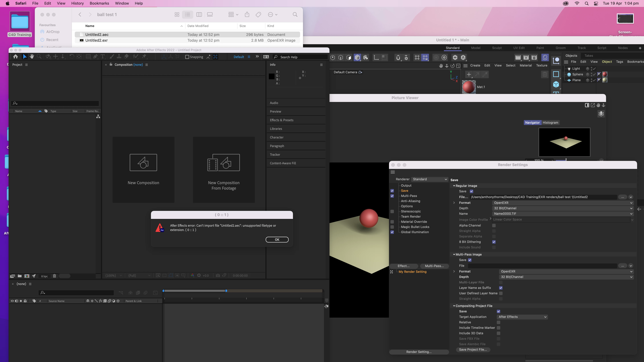Viewport: 644px width, 362px height.
Task: Open the Target Application dropdown
Action: pos(522,317)
